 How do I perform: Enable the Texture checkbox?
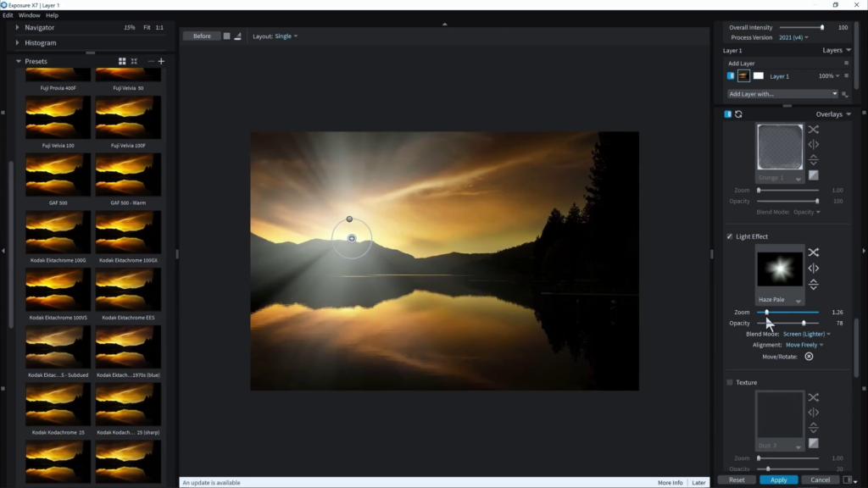pos(730,382)
